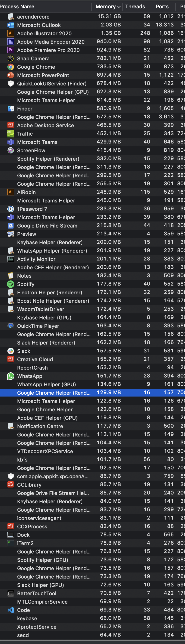Click the Traffic app icon
This screenshot has width=185, height=644.
click(x=10, y=133)
